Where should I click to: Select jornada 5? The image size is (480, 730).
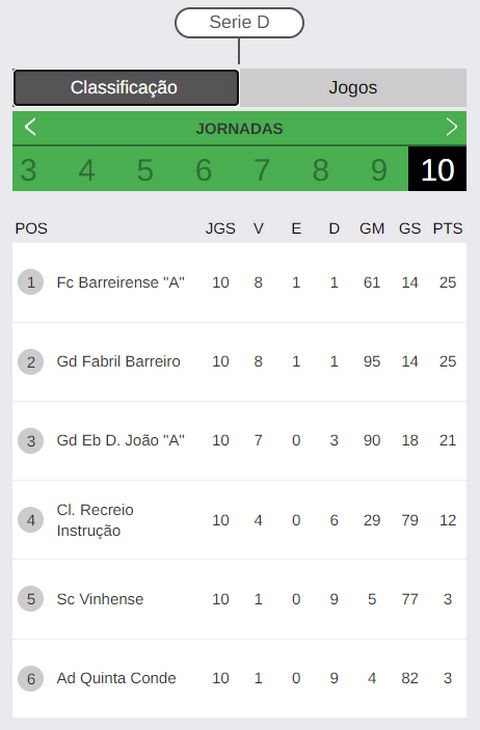[145, 169]
